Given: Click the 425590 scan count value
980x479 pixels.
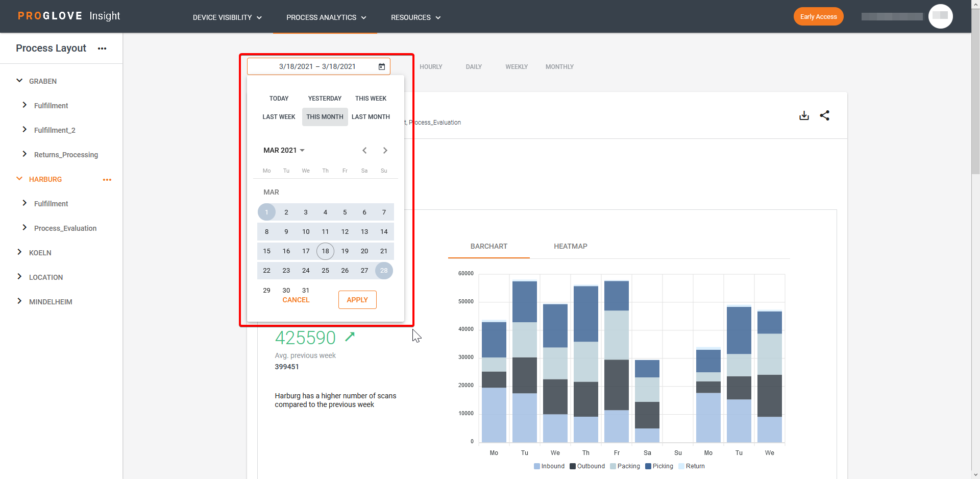Looking at the screenshot, I should click(305, 338).
